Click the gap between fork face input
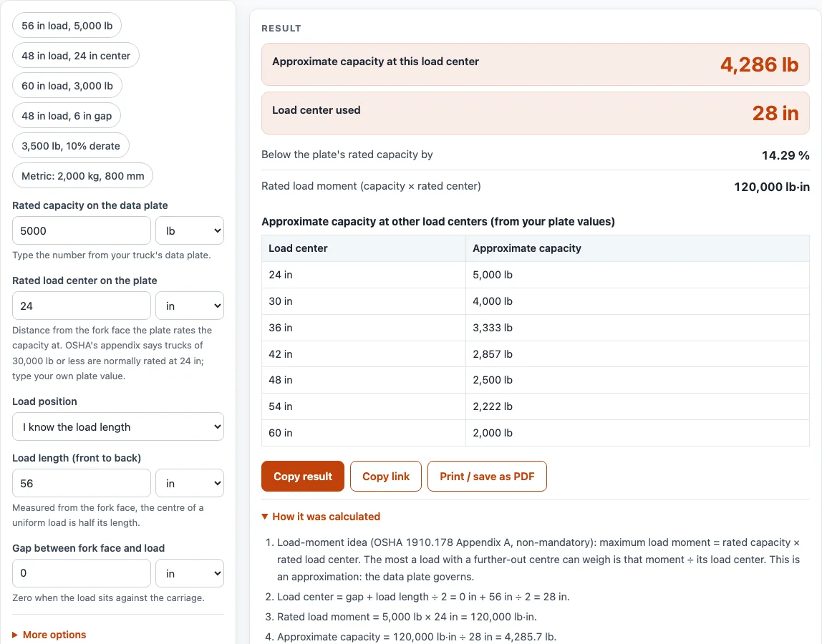 click(x=81, y=573)
